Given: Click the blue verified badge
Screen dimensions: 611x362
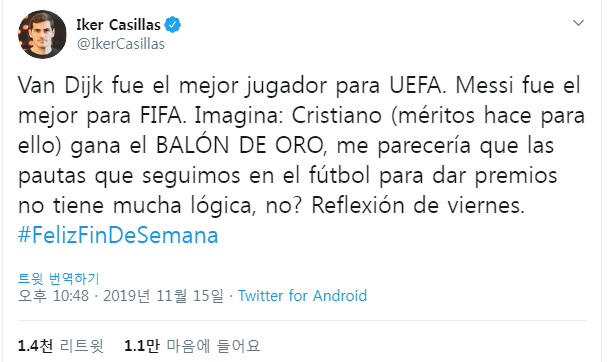Looking at the screenshot, I should 172,25.
